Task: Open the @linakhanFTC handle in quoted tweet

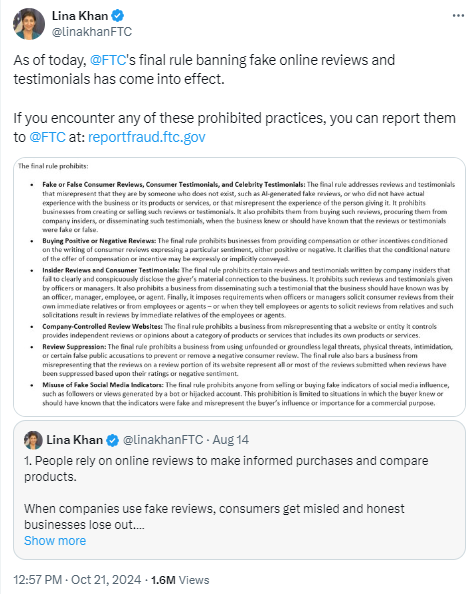Action: click(x=163, y=440)
